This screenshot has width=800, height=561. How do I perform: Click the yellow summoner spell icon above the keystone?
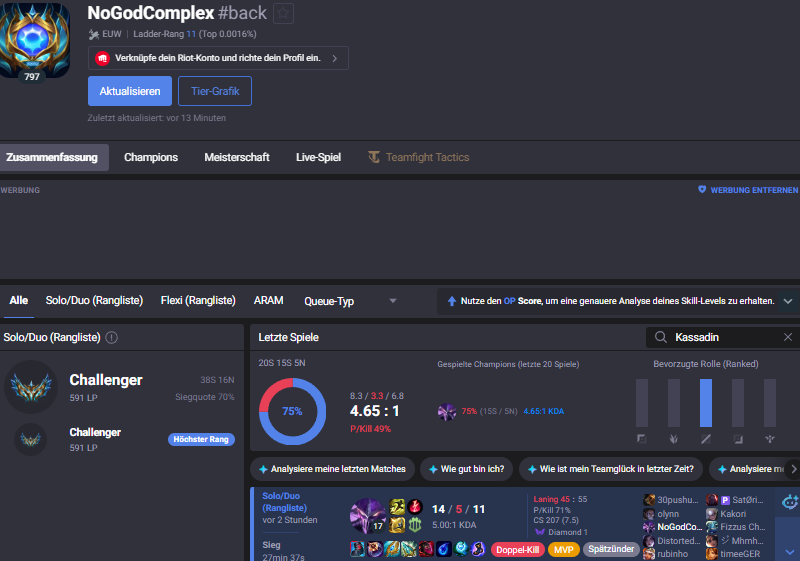pos(397,507)
